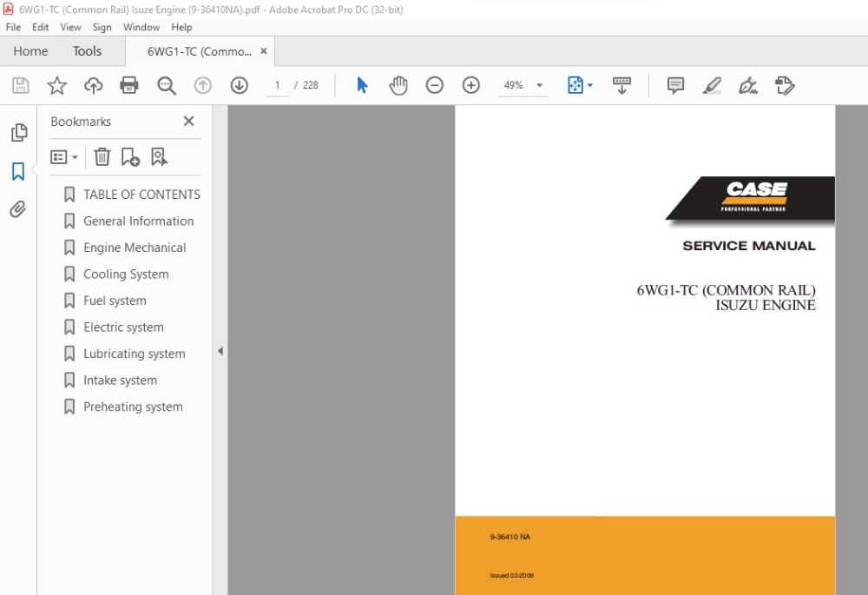Viewport: 868px width, 595px height.
Task: Go to next page with down arrow
Action: pyautogui.click(x=240, y=85)
